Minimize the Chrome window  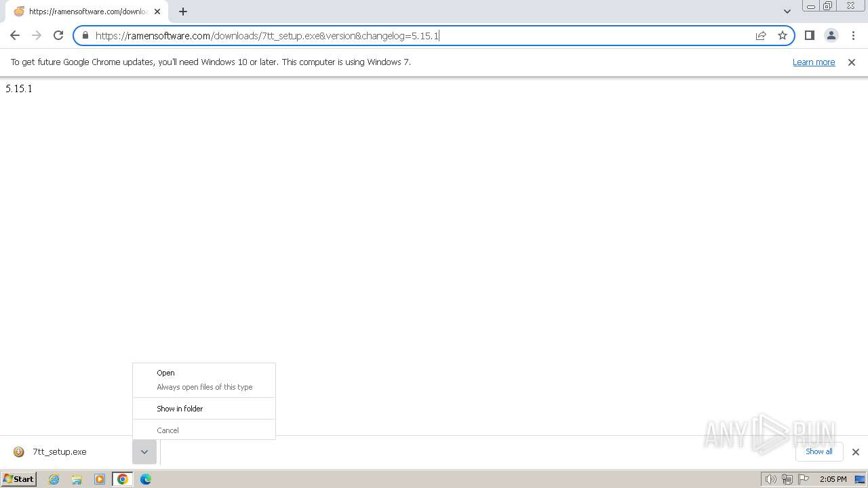(x=811, y=6)
